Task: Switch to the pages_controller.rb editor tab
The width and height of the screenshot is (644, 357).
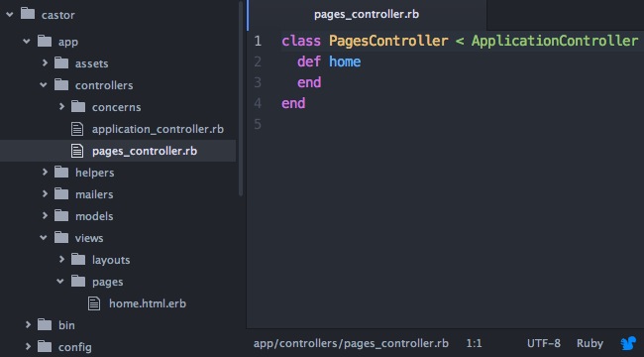Action: point(367,15)
